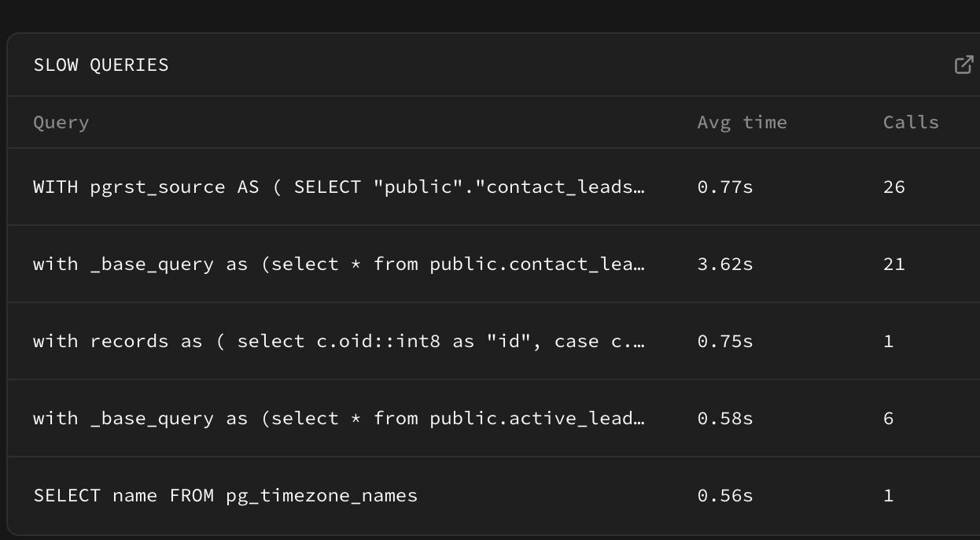Click the 3.62s average time value
Image resolution: width=980 pixels, height=540 pixels.
coord(724,264)
